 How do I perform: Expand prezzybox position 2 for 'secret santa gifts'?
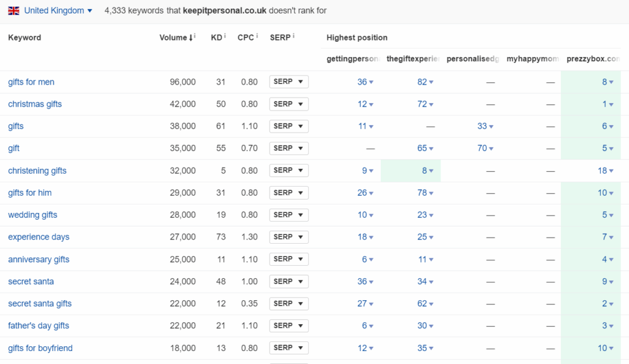pyautogui.click(x=608, y=303)
